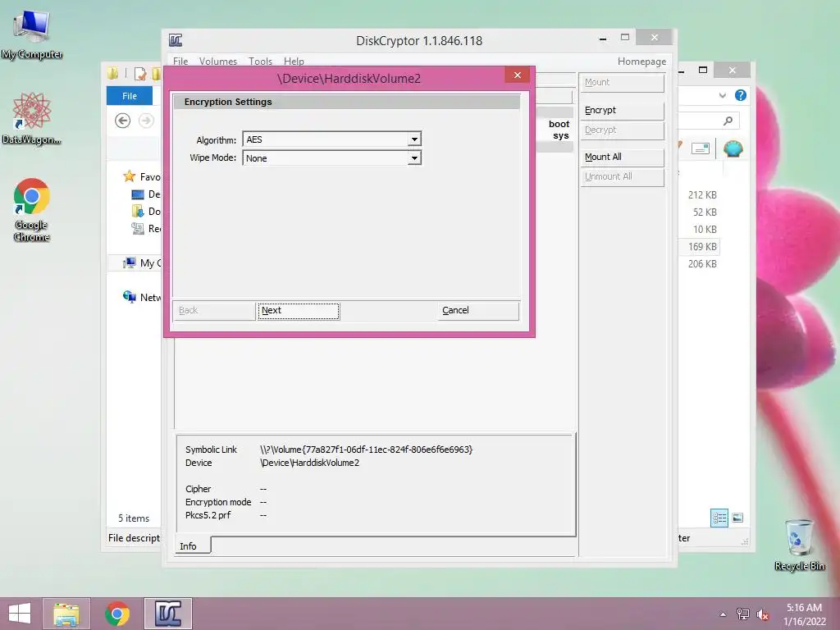The height and width of the screenshot is (630, 840).
Task: Open Chrome from the taskbar
Action: 117,614
